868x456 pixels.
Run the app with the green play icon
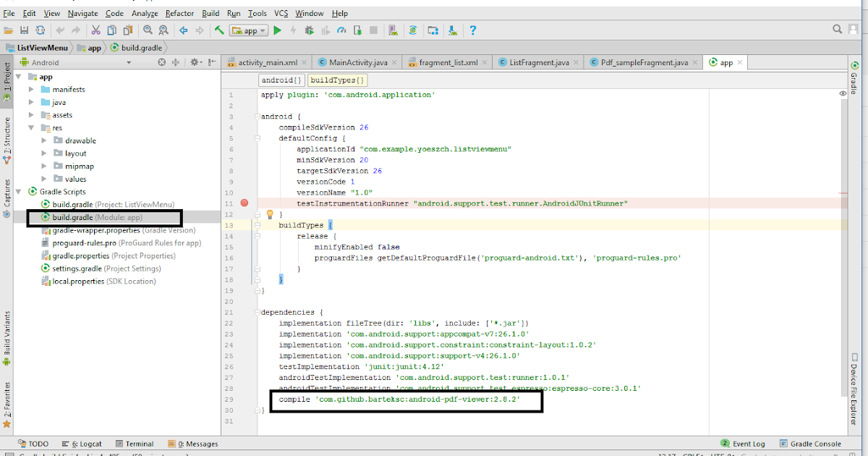(277, 30)
